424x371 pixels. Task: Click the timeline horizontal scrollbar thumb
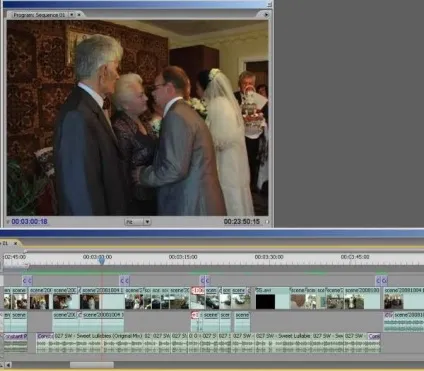click(x=92, y=365)
